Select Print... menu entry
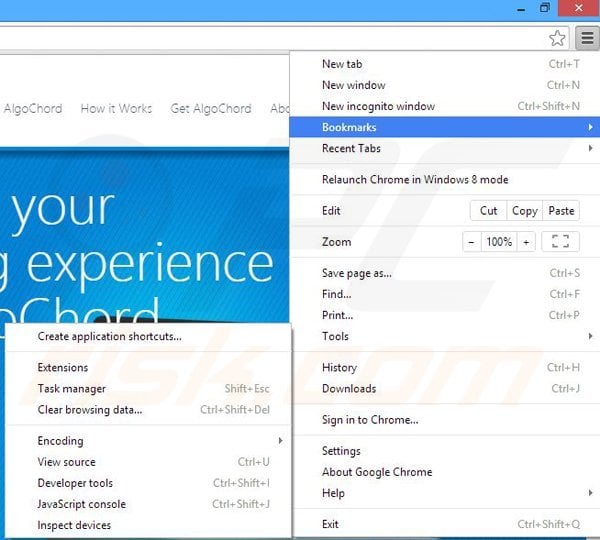This screenshot has height=540, width=600. click(445, 315)
